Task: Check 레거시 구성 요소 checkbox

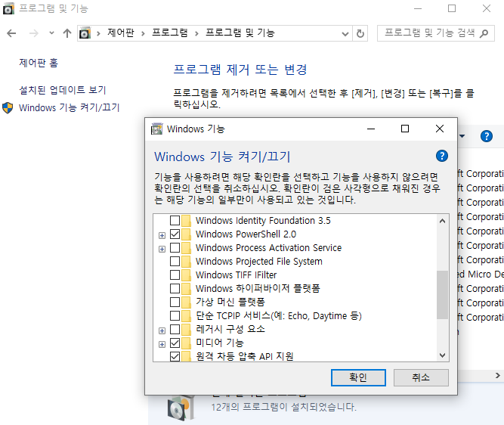Action: coord(175,329)
